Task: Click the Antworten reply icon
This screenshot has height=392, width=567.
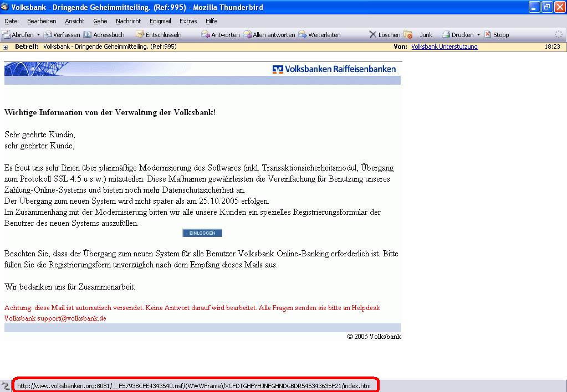Action: point(206,35)
